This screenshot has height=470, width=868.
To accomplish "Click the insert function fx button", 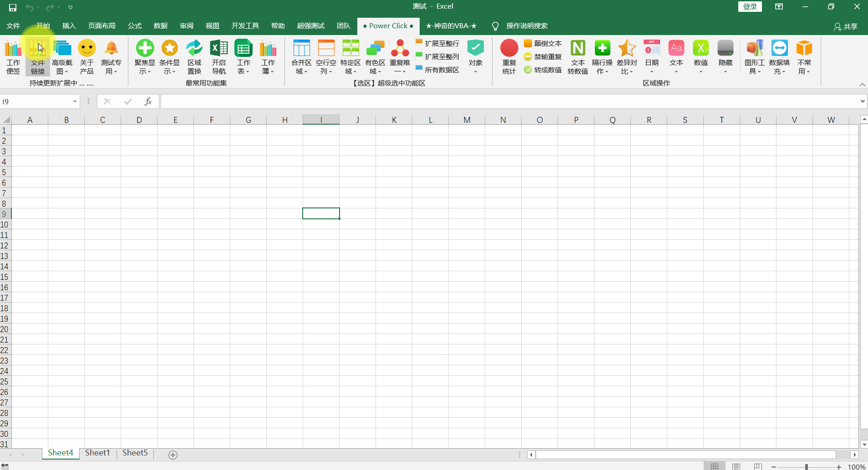I will pyautogui.click(x=148, y=101).
